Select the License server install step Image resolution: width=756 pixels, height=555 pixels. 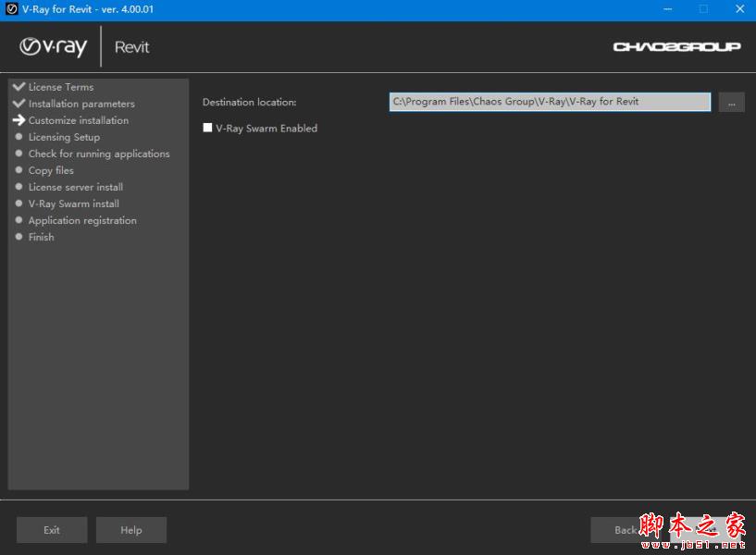click(76, 187)
